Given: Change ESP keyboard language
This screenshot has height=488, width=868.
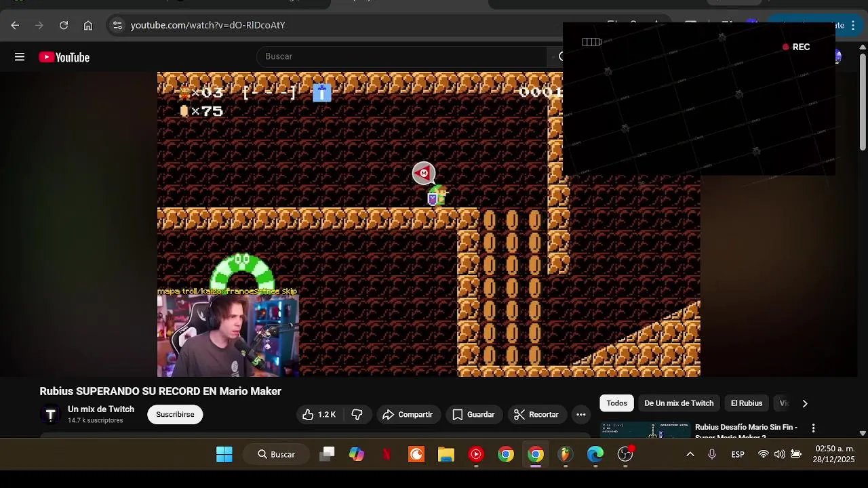Looking at the screenshot, I should (x=738, y=454).
